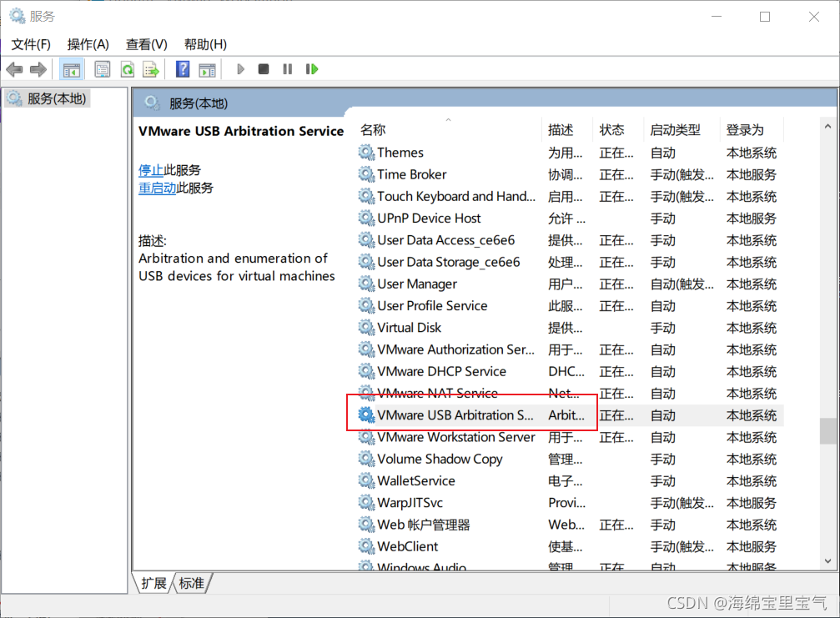840x618 pixels.
Task: Select the VMware NAT Service row
Action: tap(570, 394)
